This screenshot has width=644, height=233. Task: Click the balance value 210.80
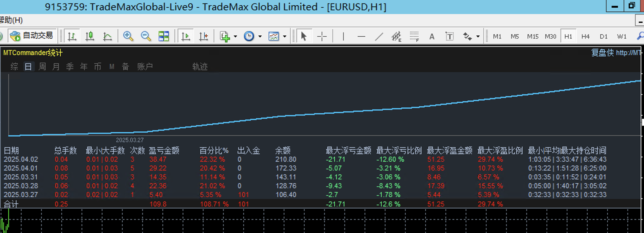coord(286,159)
